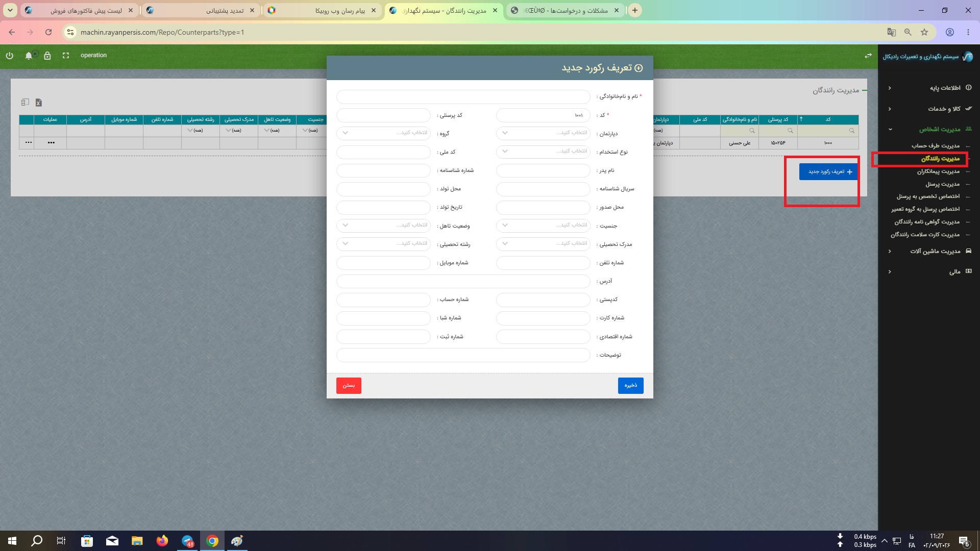Open the مدرک تحصیلی dropdown in the form
Image resolution: width=980 pixels, height=551 pixels.
coord(543,244)
